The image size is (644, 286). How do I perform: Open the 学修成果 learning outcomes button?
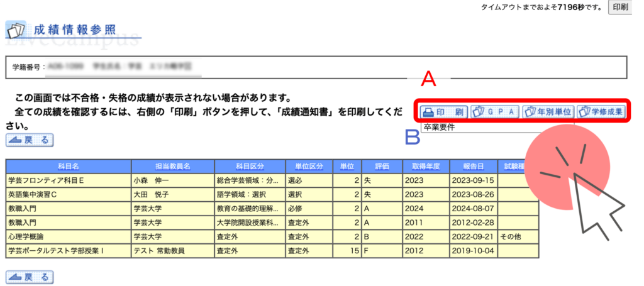[x=602, y=112]
